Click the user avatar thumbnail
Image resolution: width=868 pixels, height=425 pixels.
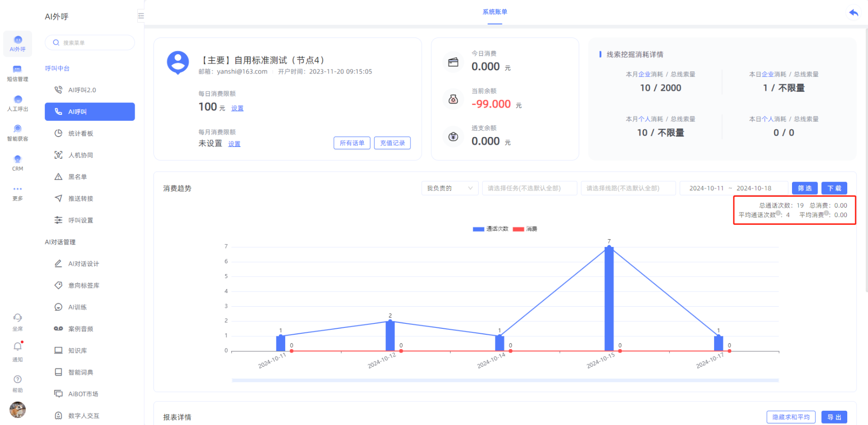pyautogui.click(x=17, y=409)
